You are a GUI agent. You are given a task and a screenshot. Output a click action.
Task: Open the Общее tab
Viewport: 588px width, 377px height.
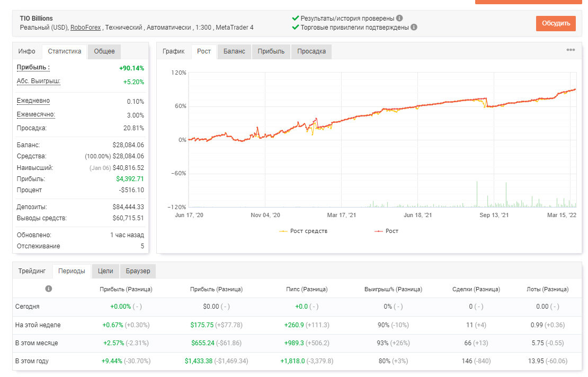tap(104, 51)
